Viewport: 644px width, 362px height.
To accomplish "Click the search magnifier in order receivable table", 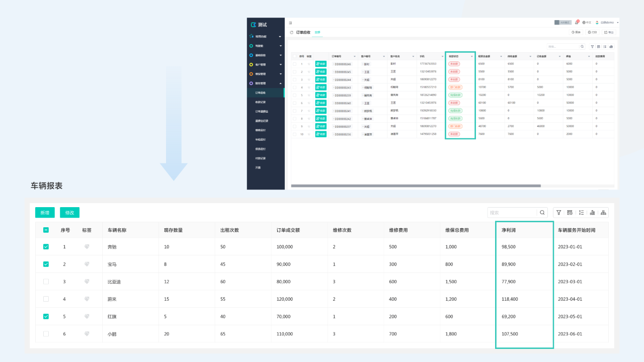I will pyautogui.click(x=582, y=46).
